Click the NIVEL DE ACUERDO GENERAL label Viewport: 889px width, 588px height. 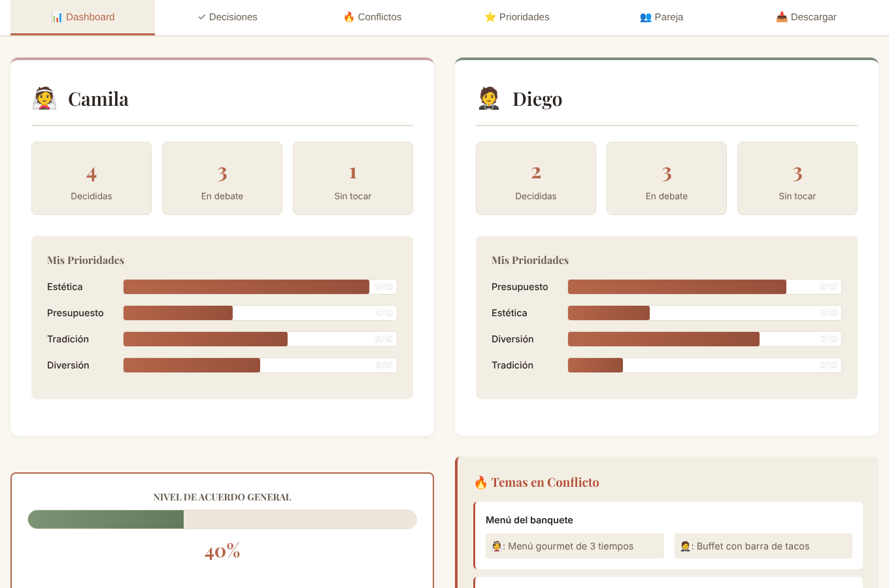pos(222,497)
